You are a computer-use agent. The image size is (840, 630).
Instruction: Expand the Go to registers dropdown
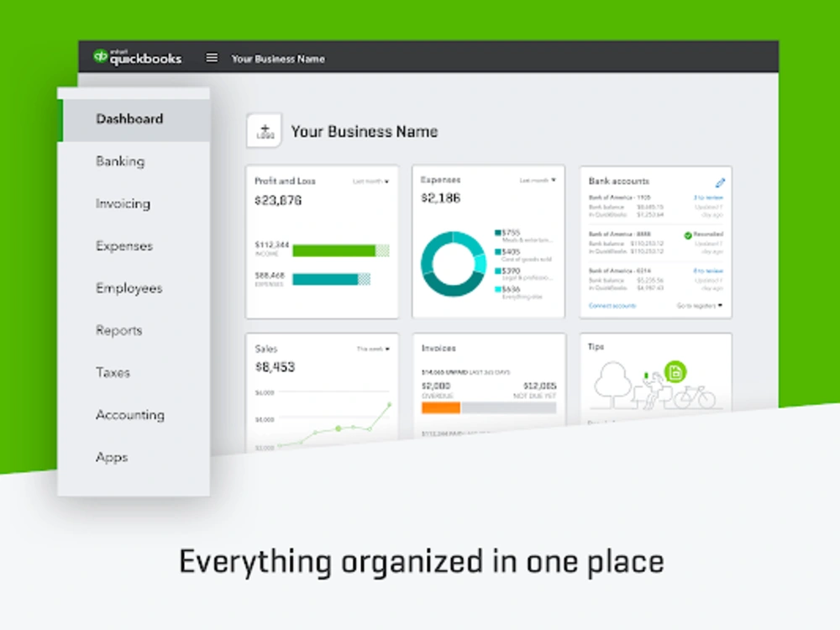click(x=699, y=306)
